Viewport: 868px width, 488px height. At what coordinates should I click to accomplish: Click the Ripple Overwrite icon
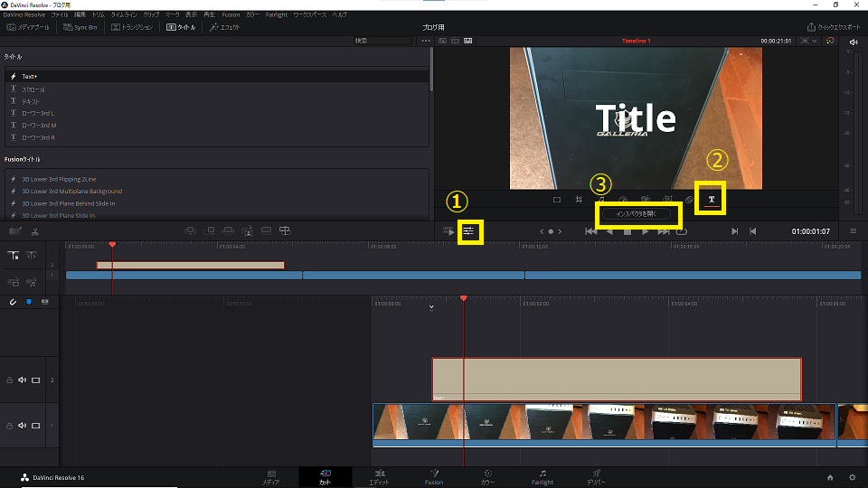click(x=228, y=230)
